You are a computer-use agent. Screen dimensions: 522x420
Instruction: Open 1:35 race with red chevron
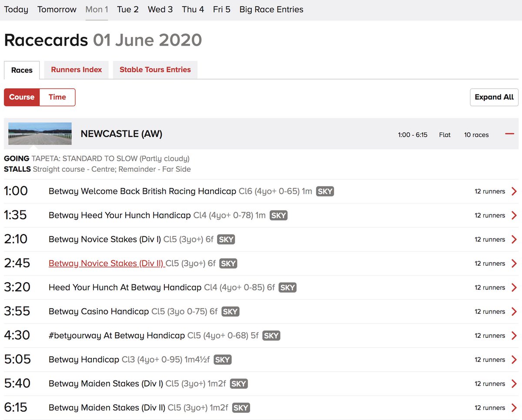[514, 215]
